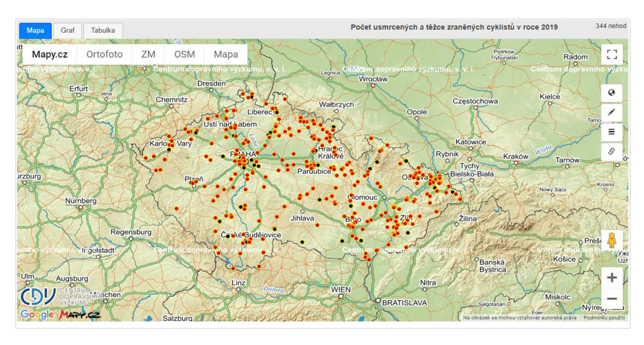The image size is (644, 345).
Task: Choose the OSM map layer
Action: click(184, 54)
